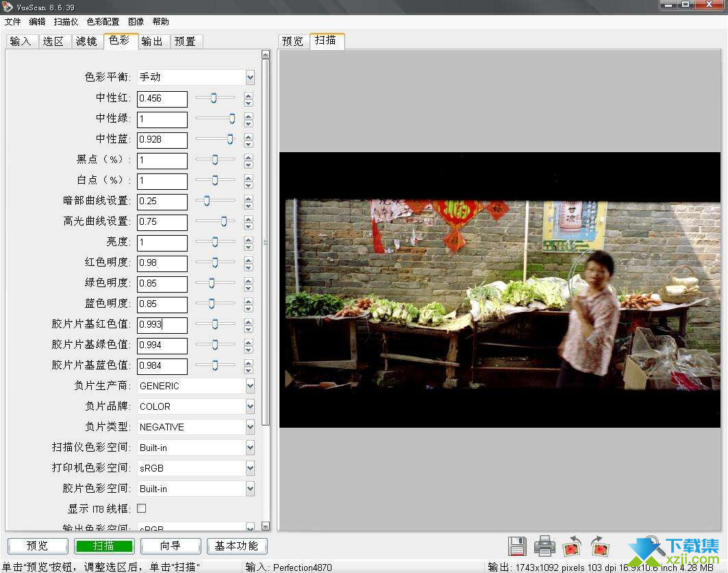Open the 扫描仪 menu

[x=66, y=22]
